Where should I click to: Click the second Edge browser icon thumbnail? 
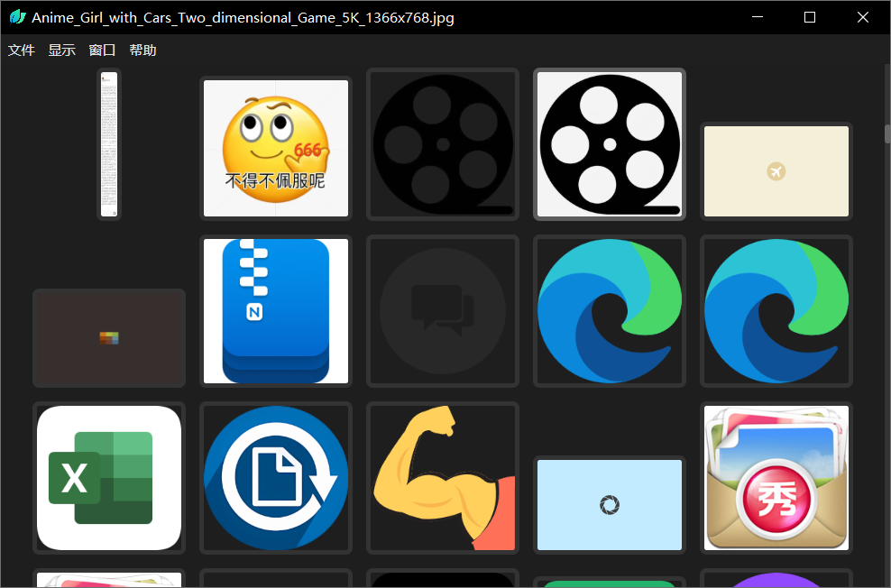[776, 310]
